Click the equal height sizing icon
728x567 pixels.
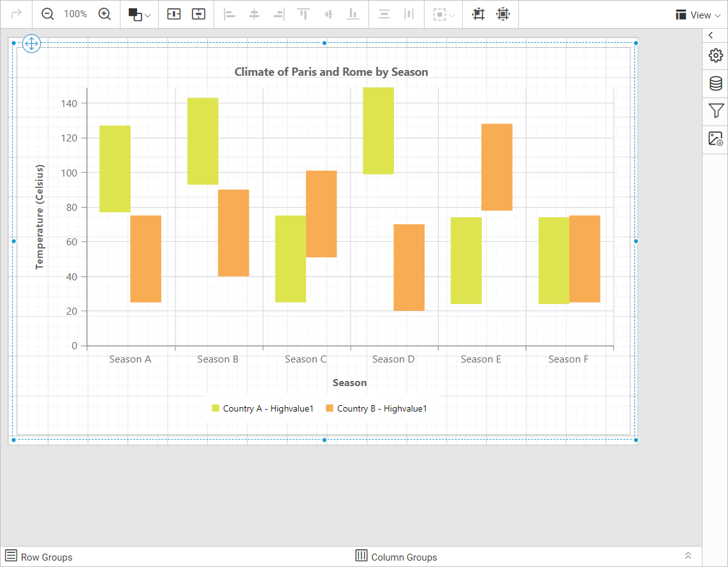click(199, 14)
